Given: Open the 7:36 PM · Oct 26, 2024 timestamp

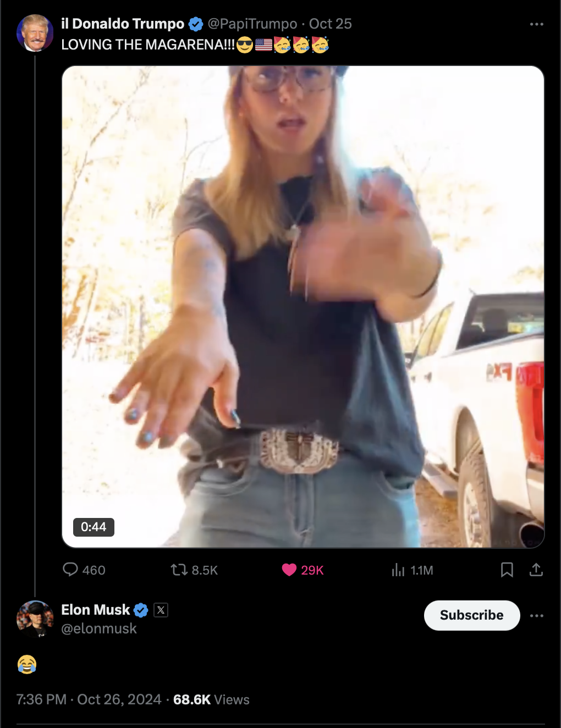Looking at the screenshot, I should [x=89, y=699].
